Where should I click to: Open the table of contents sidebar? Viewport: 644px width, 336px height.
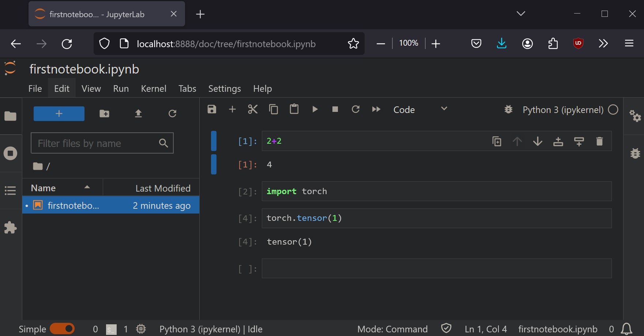pyautogui.click(x=10, y=190)
